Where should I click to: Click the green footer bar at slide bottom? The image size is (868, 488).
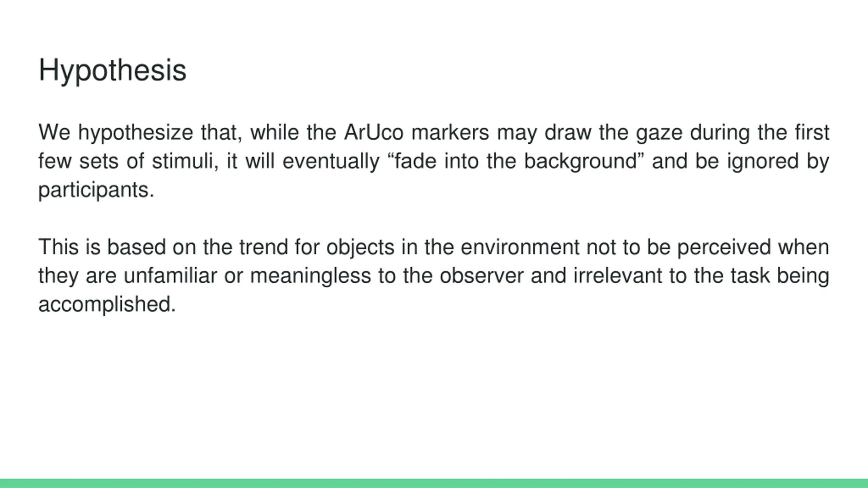tap(434, 483)
